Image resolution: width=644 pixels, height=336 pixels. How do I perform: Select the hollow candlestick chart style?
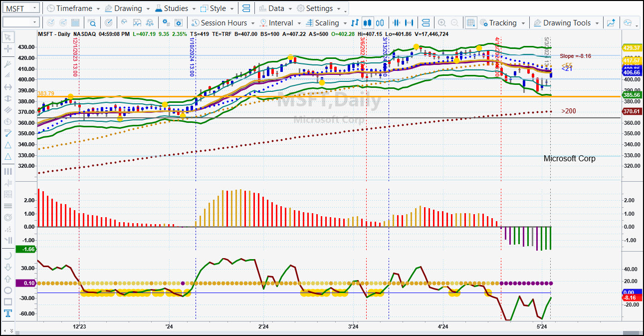(381, 23)
